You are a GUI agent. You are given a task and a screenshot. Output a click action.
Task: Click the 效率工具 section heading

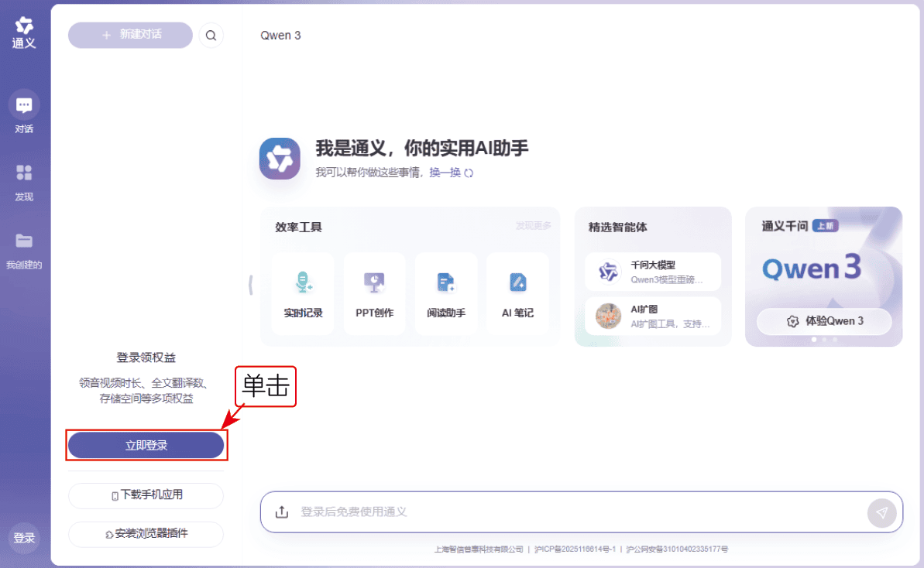click(298, 228)
